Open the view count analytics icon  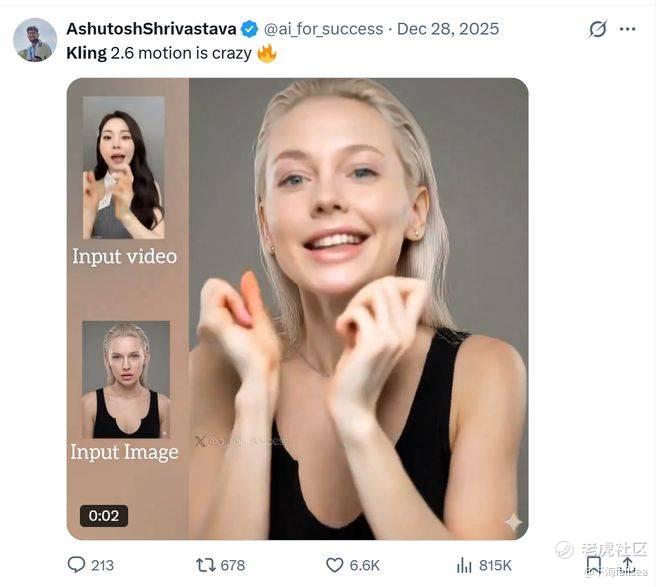464,565
